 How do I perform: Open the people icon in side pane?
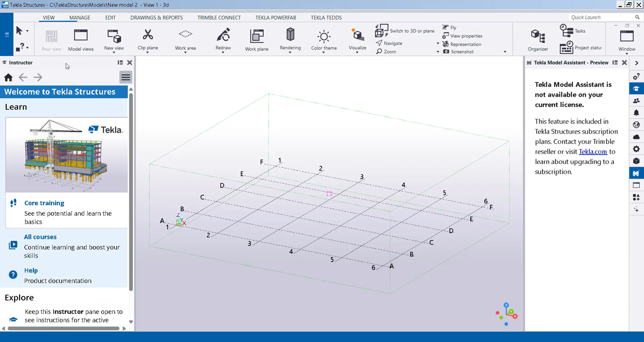click(x=636, y=101)
